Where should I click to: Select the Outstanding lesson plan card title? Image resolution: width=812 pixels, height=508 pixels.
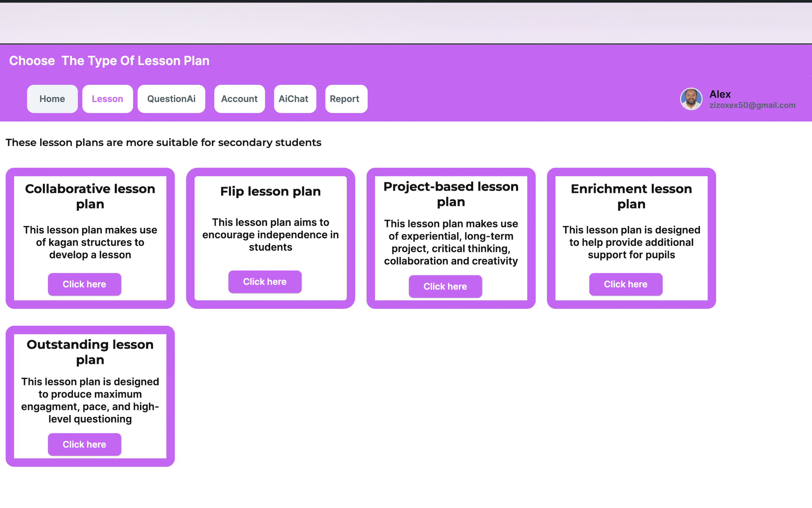tap(90, 352)
